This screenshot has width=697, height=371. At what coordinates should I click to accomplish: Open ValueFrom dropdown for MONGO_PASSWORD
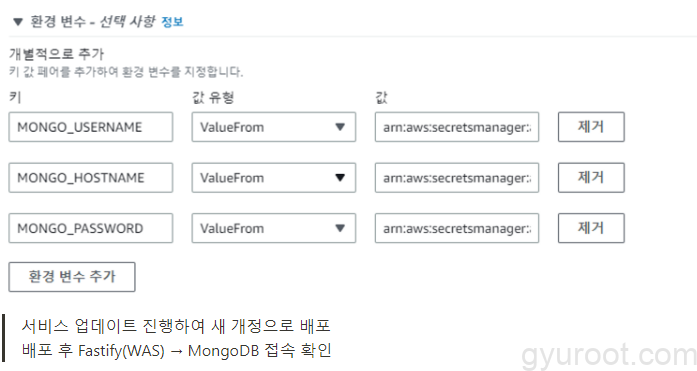[x=274, y=228]
